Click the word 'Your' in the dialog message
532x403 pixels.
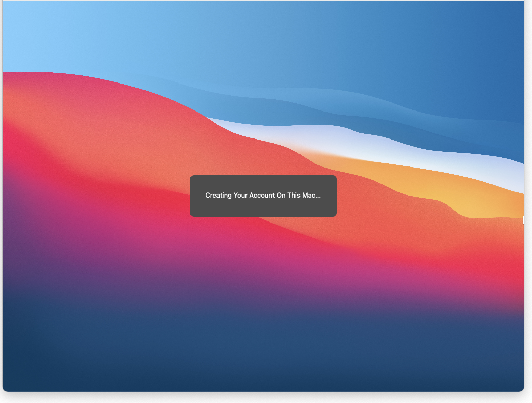(x=240, y=195)
